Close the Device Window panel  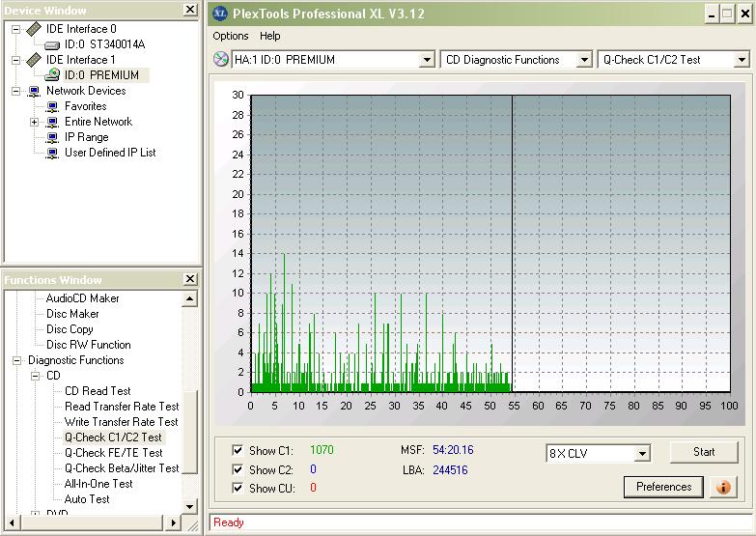(191, 9)
